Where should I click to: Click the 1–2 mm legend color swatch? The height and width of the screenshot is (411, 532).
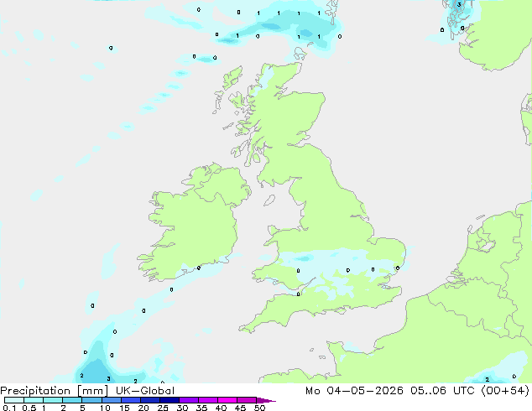[x=53, y=400]
